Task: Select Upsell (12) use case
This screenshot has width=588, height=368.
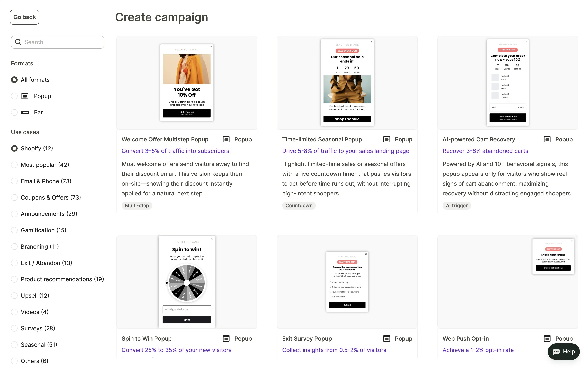Action: 14,295
